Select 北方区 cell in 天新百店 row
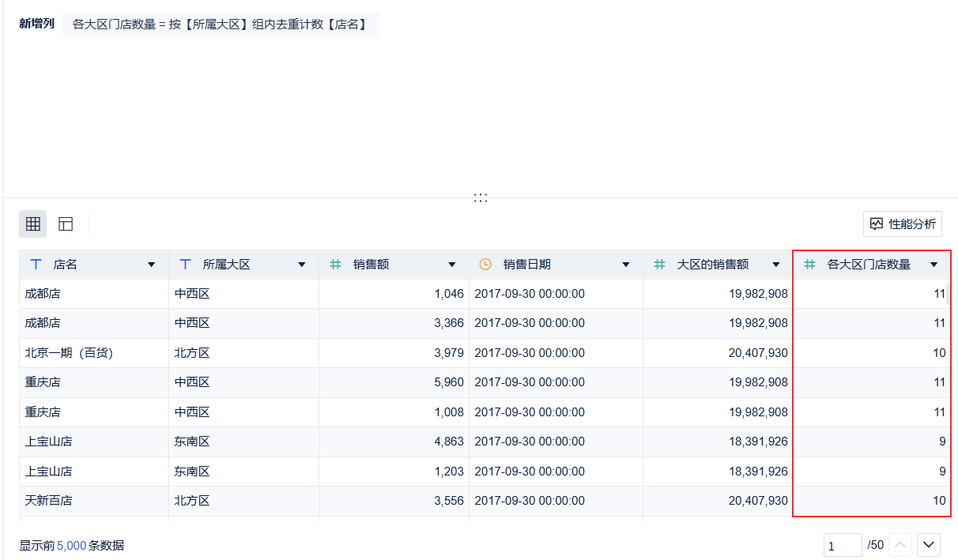The image size is (958, 560). tap(243, 501)
